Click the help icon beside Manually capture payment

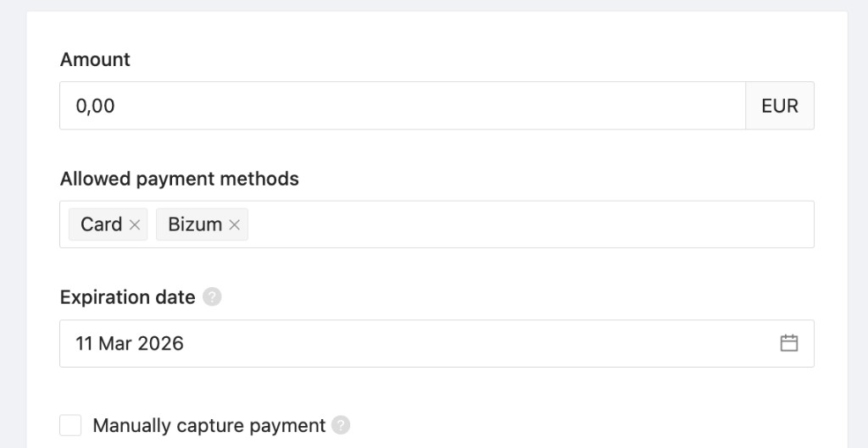point(341,425)
